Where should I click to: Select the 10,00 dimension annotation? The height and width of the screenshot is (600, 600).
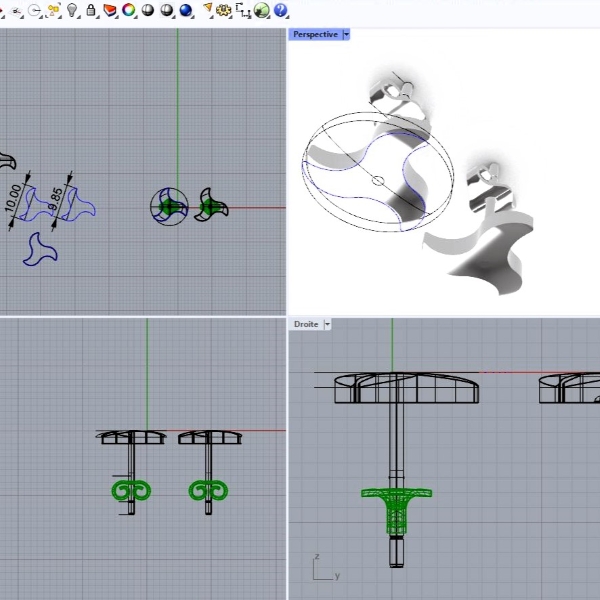[x=14, y=197]
